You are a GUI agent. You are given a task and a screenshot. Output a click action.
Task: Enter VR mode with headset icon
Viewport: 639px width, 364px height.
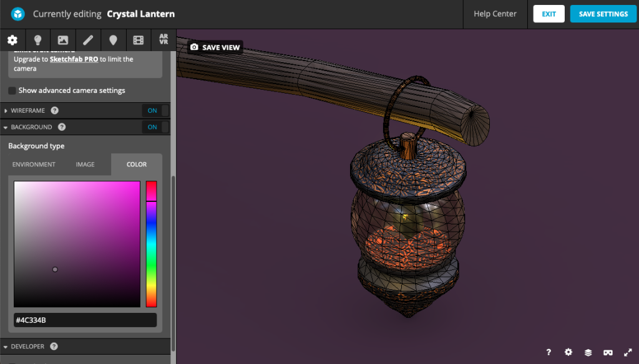pyautogui.click(x=608, y=352)
